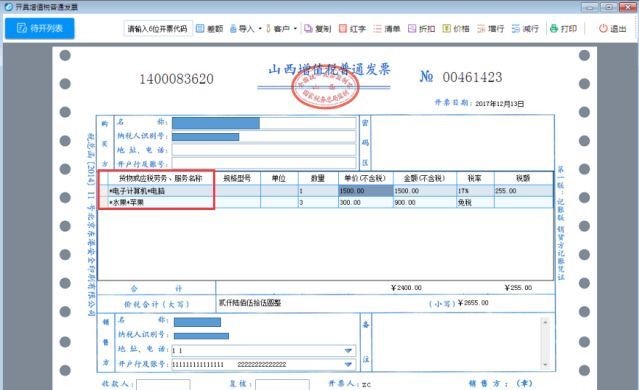
Task: Click the 17% tax rate cell
Action: pos(475,191)
